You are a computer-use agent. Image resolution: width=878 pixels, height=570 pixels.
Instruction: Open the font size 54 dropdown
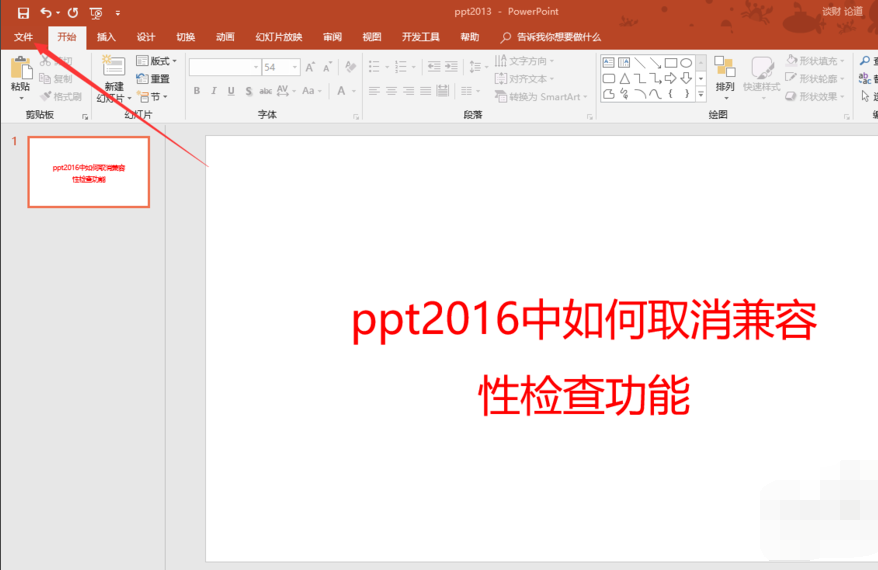coord(295,67)
